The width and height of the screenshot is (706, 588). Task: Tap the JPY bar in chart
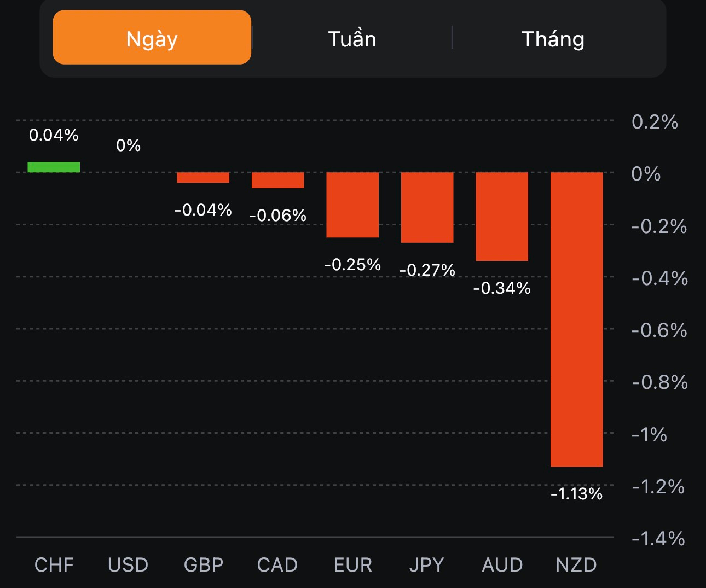point(427,207)
